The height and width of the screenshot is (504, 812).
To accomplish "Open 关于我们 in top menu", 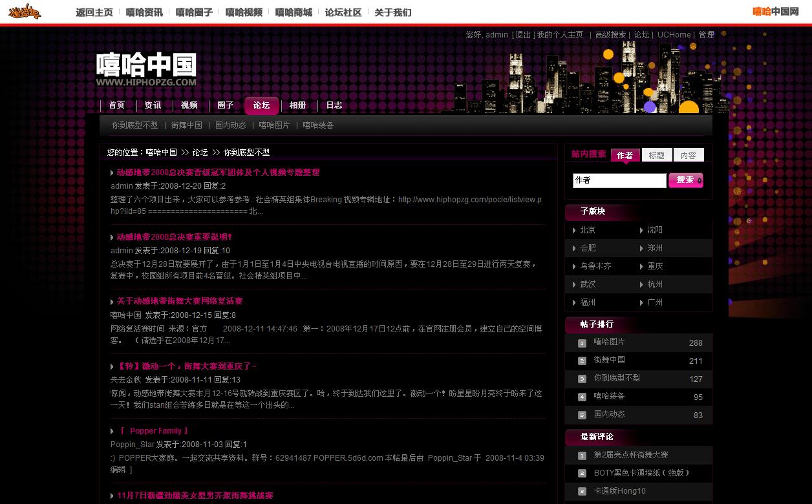I will tap(393, 12).
